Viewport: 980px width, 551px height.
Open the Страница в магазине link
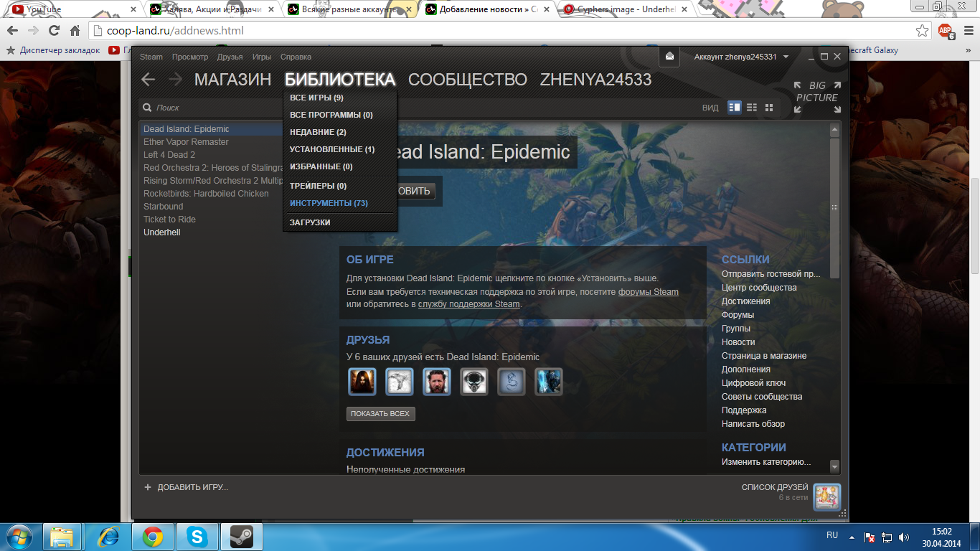(764, 356)
